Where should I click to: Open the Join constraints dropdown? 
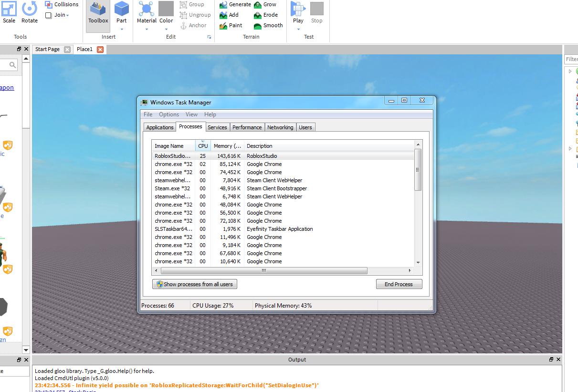[58, 15]
